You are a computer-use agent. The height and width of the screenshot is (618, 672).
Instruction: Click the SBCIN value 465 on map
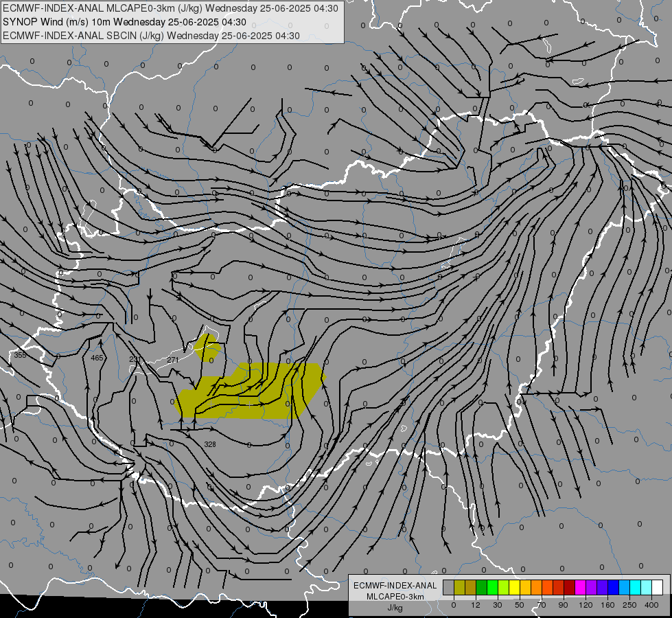coord(97,358)
